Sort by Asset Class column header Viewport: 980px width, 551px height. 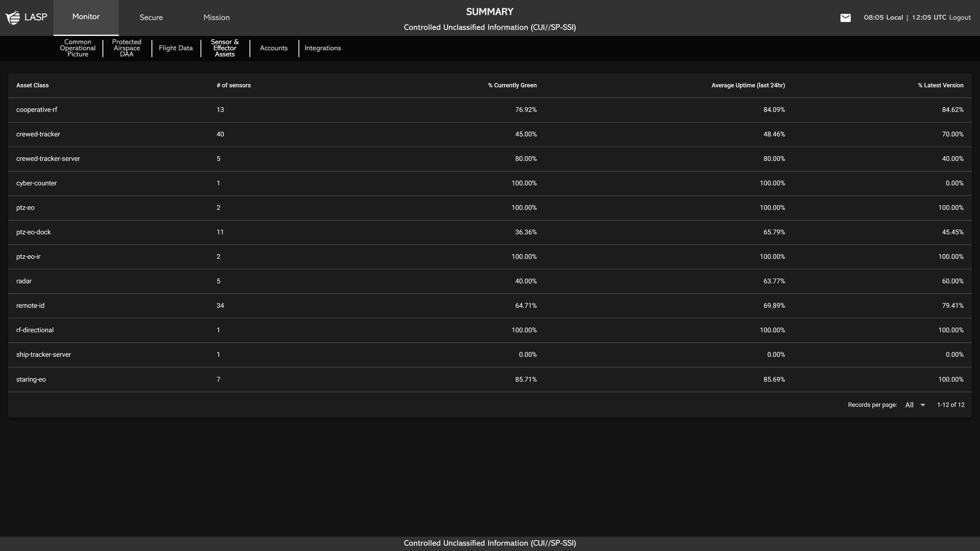click(32, 85)
